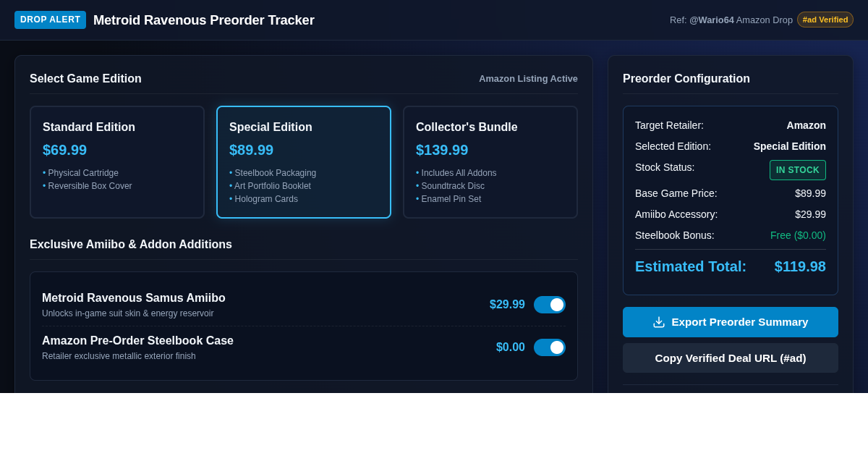
Task: Choose the Collector's Bundle edition
Action: tap(490, 162)
